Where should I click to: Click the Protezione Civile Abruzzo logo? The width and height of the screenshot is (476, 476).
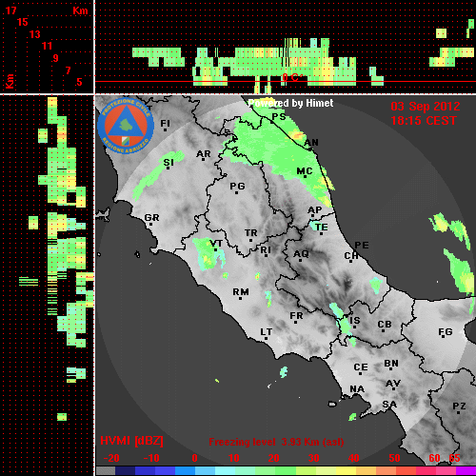126,126
